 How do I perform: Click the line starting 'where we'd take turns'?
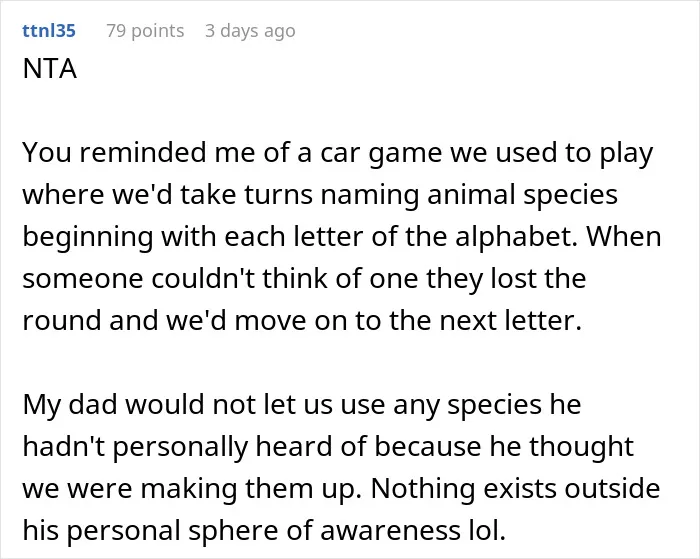pyautogui.click(x=320, y=195)
